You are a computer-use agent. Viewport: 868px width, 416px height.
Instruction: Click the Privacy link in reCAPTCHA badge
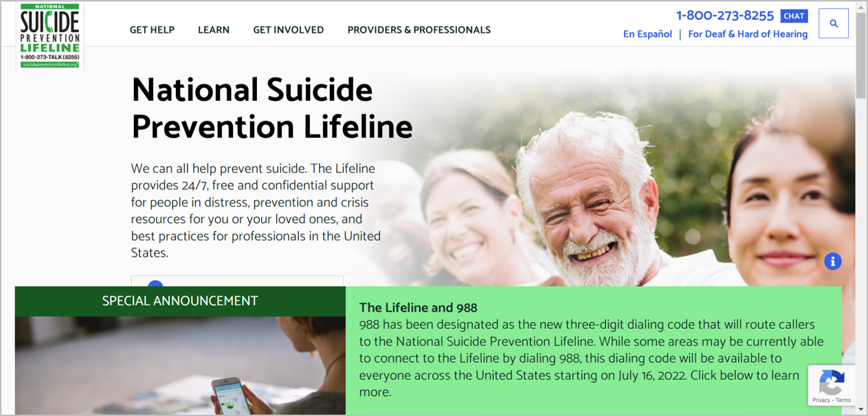coord(821,400)
